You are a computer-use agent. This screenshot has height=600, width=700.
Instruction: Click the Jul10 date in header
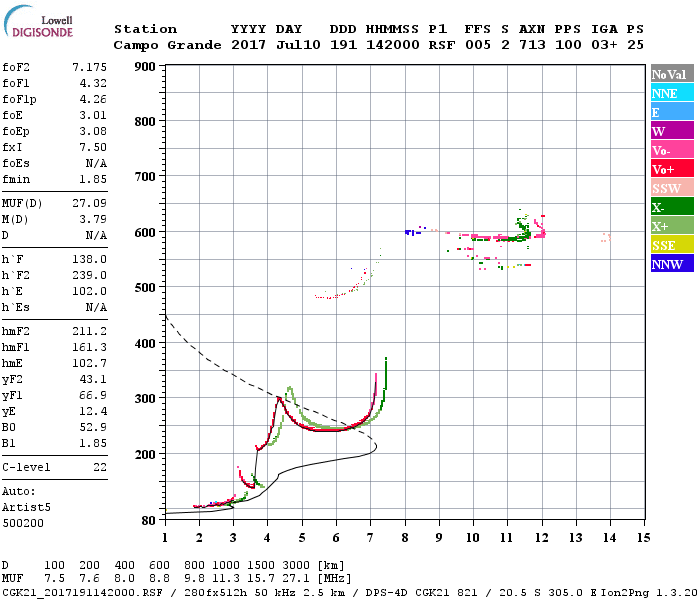[x=298, y=45]
